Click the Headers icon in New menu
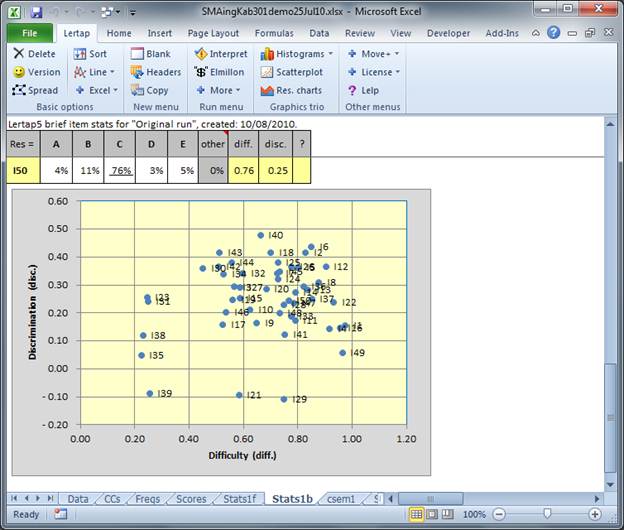 point(136,72)
